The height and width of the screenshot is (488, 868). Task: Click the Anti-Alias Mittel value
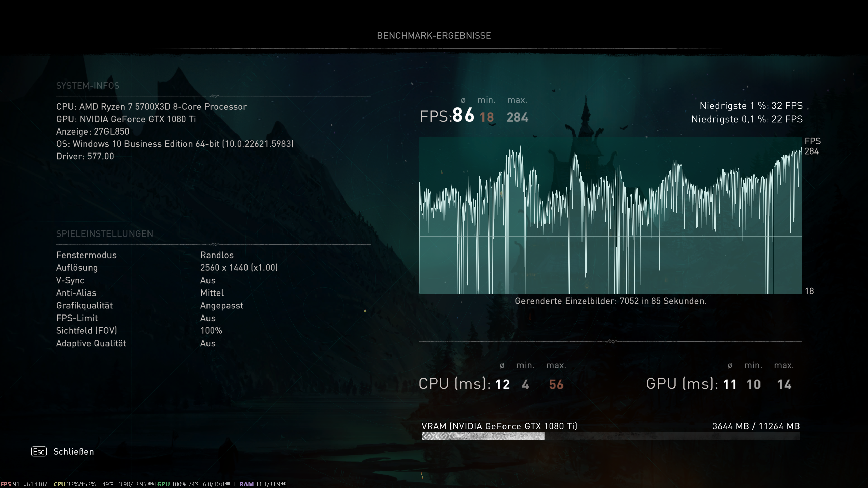212,293
